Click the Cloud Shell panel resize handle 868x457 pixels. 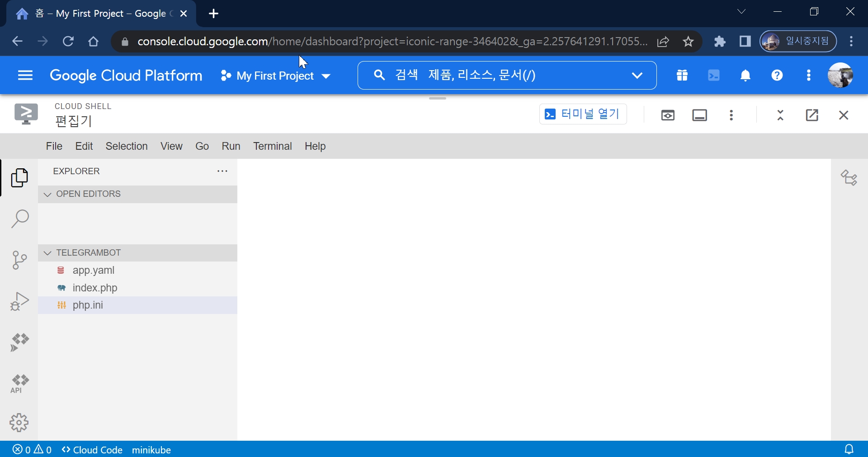438,98
